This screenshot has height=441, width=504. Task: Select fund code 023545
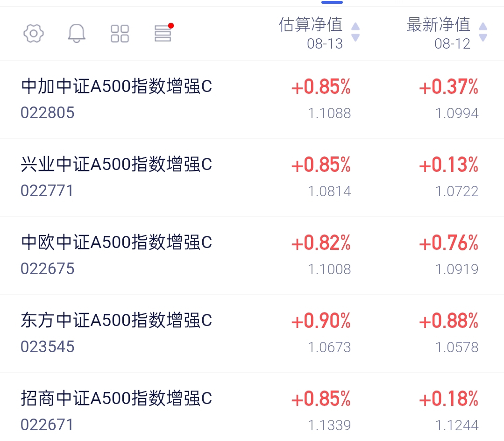click(48, 347)
